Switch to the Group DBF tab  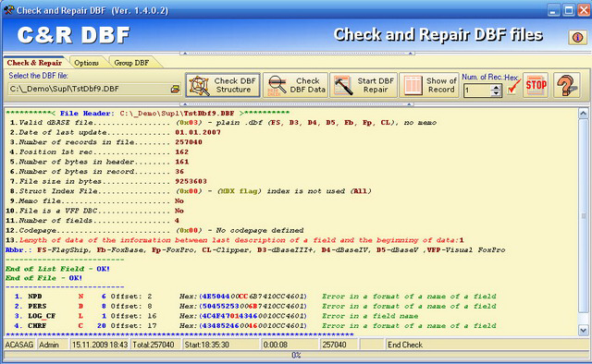click(131, 63)
